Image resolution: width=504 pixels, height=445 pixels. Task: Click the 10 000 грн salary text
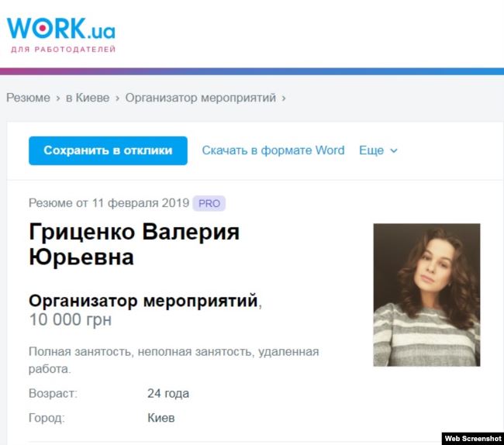pyautogui.click(x=70, y=320)
